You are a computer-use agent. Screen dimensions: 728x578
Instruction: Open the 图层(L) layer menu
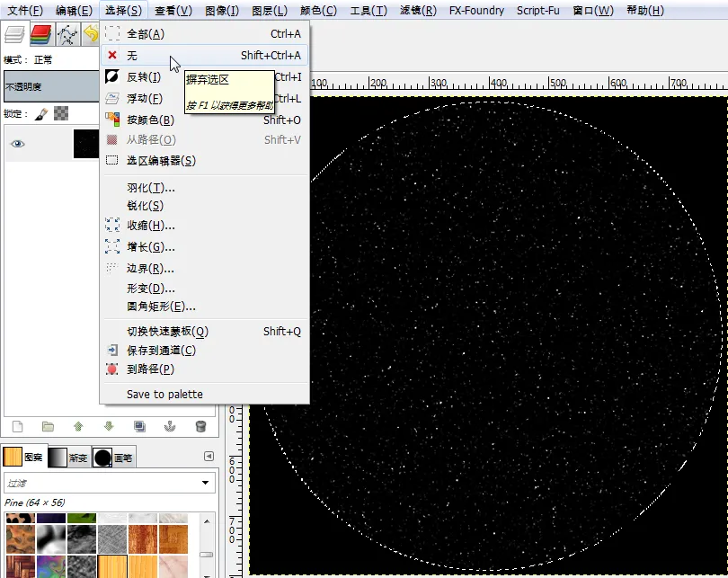[x=270, y=10]
